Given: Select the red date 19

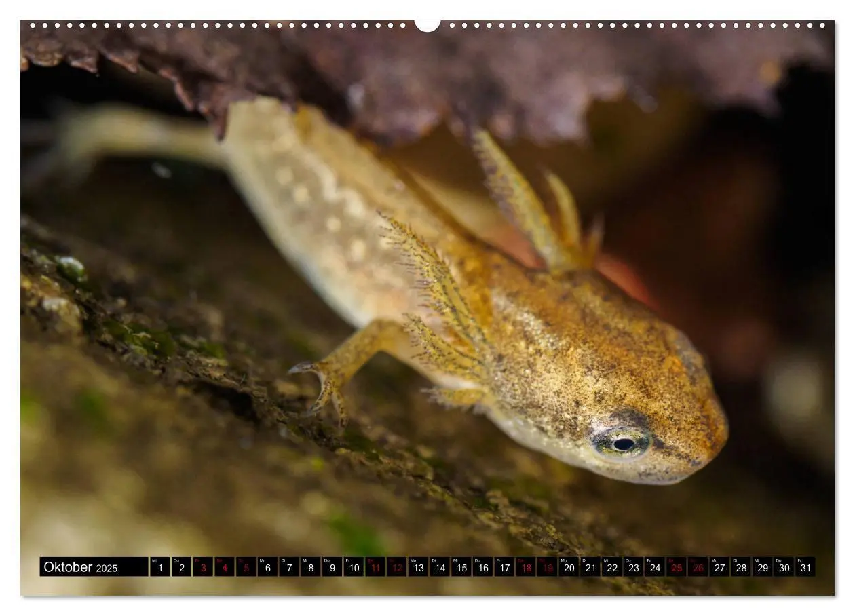Looking at the screenshot, I should 547,567.
